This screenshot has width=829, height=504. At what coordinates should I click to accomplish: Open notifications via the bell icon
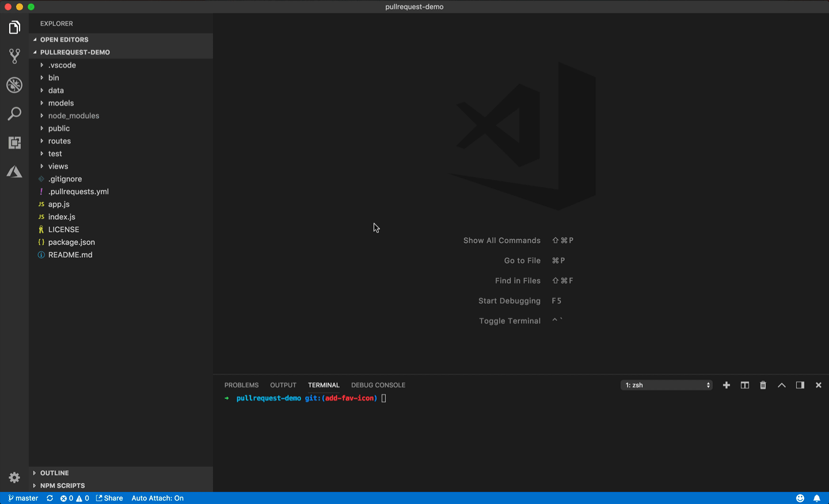click(x=816, y=498)
